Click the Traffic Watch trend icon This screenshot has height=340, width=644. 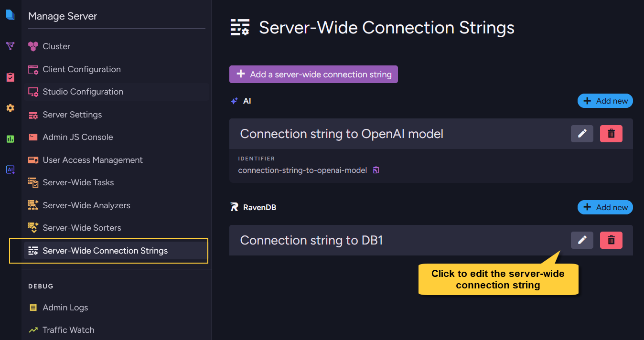(33, 330)
